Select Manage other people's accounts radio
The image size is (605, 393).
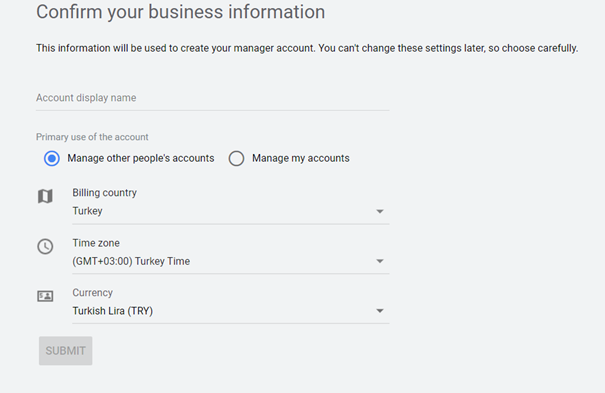point(52,159)
